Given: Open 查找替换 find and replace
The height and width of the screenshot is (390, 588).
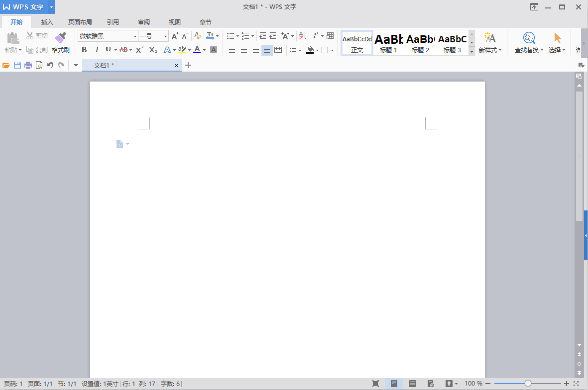Looking at the screenshot, I should pos(529,43).
